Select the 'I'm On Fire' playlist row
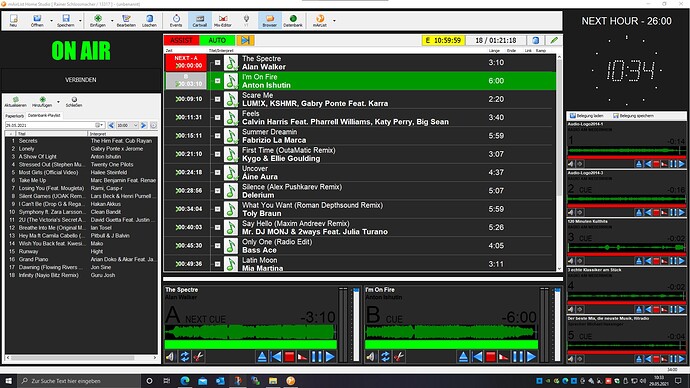 360,81
